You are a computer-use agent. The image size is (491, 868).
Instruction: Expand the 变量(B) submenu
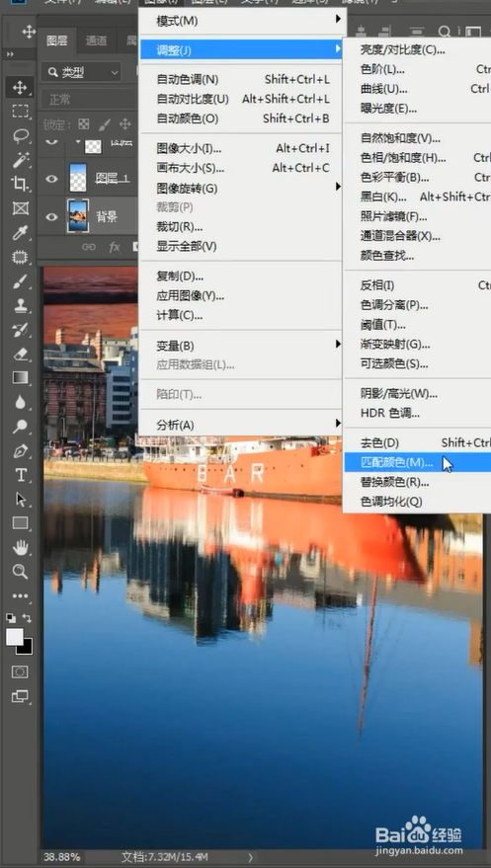242,346
